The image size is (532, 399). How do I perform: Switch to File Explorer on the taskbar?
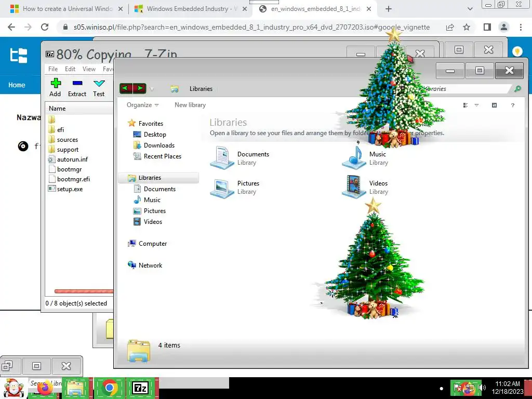[x=76, y=388]
